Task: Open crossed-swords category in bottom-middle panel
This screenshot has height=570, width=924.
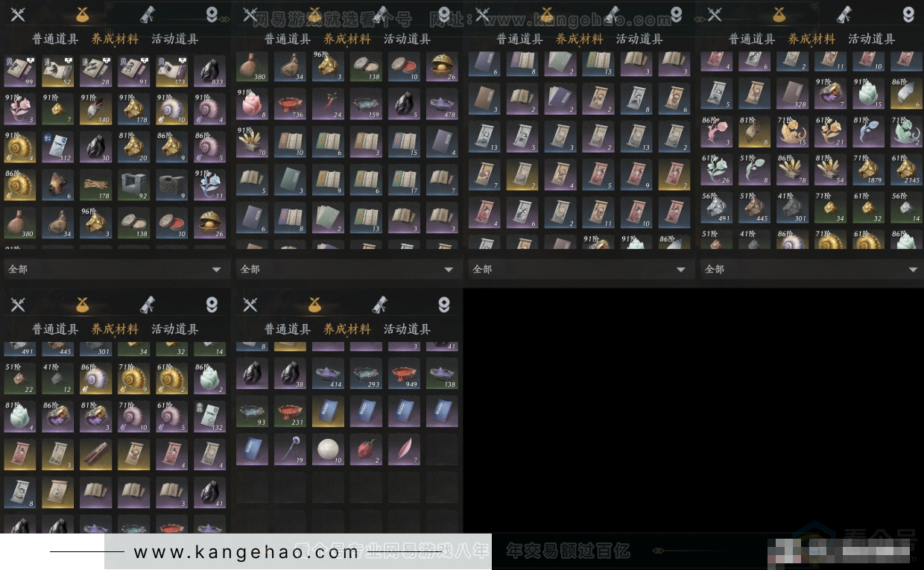Action: (x=250, y=304)
